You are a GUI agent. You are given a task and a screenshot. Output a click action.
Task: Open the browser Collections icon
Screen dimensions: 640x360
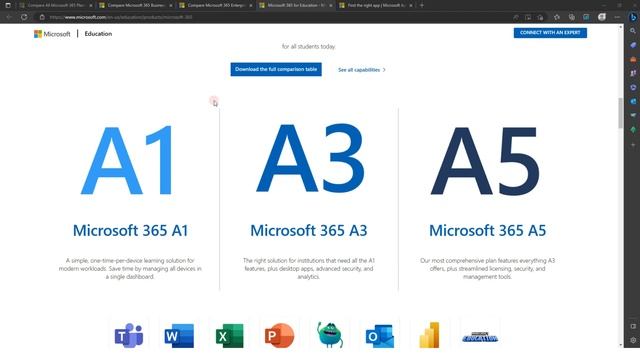tap(571, 17)
